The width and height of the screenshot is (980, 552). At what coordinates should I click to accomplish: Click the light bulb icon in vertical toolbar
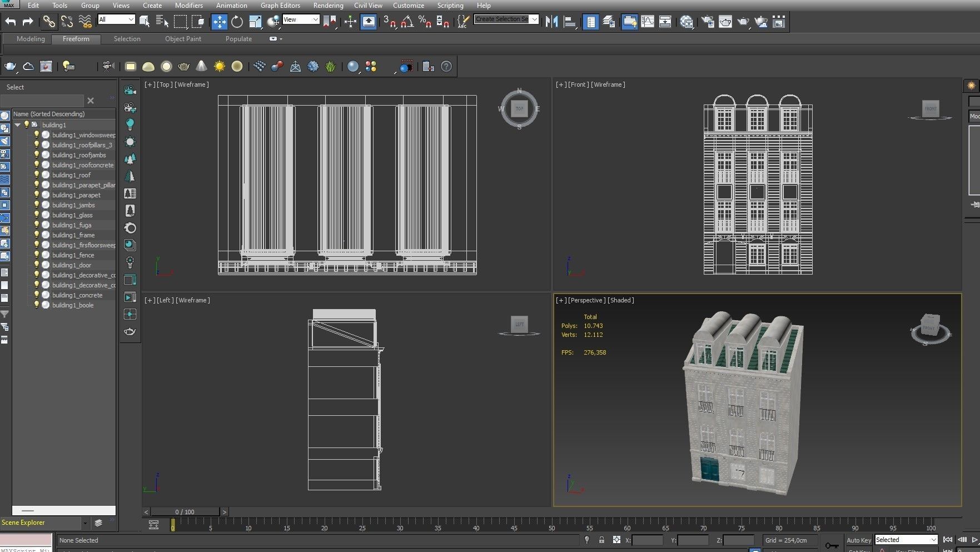[x=130, y=124]
